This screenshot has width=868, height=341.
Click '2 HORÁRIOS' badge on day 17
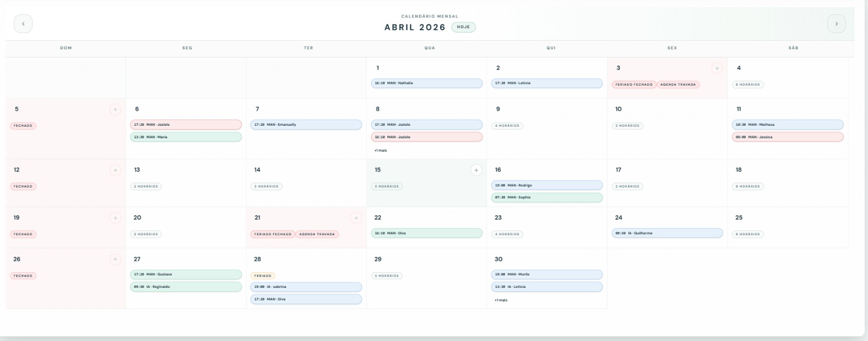tap(628, 186)
